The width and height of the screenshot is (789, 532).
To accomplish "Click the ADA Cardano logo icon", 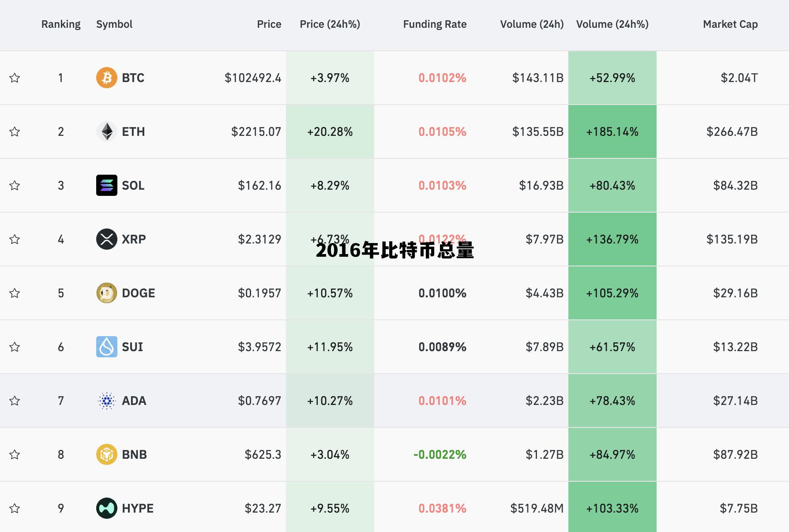I will coord(106,401).
